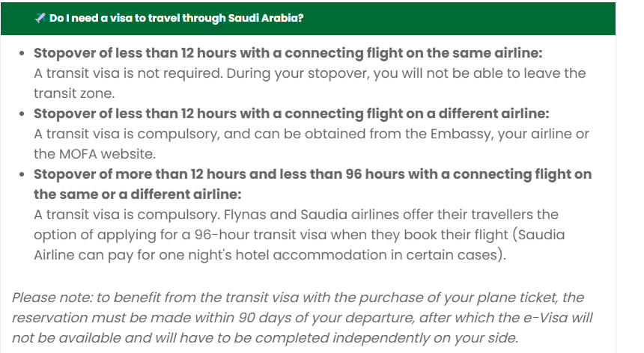The height and width of the screenshot is (353, 644).
Task: Click the airplane icon in the green header
Action: coord(40,18)
